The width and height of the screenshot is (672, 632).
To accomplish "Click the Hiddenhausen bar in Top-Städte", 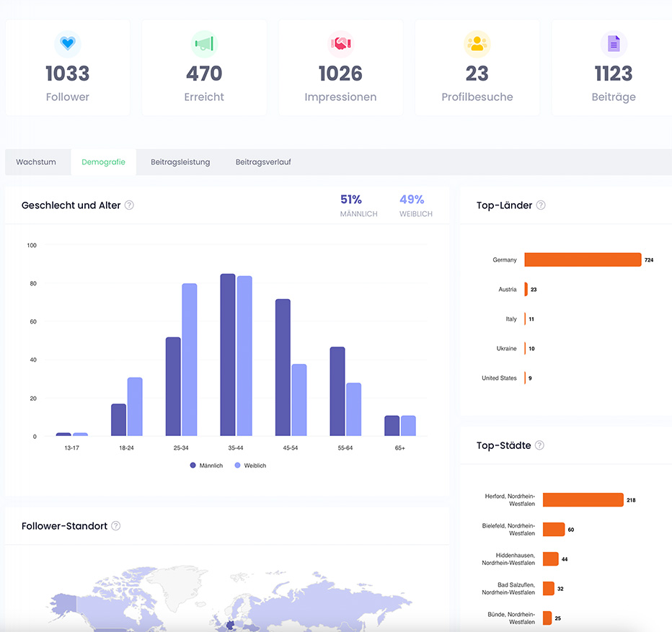I will (x=551, y=558).
